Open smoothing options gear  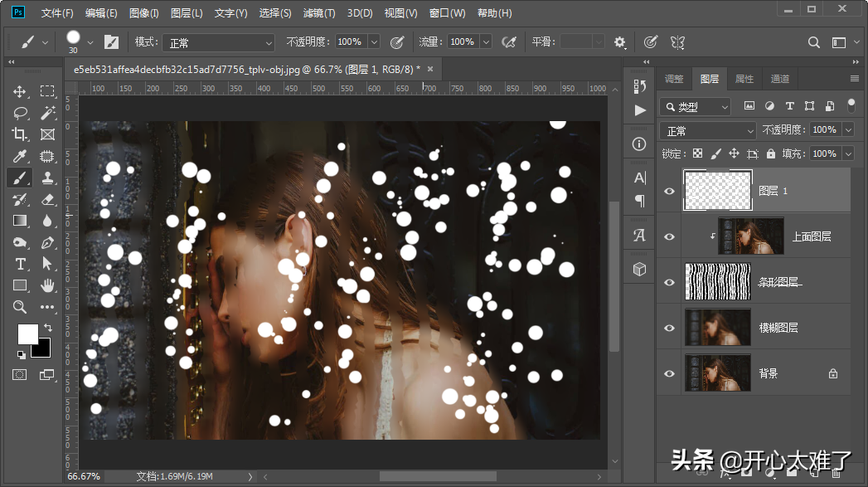click(x=620, y=42)
